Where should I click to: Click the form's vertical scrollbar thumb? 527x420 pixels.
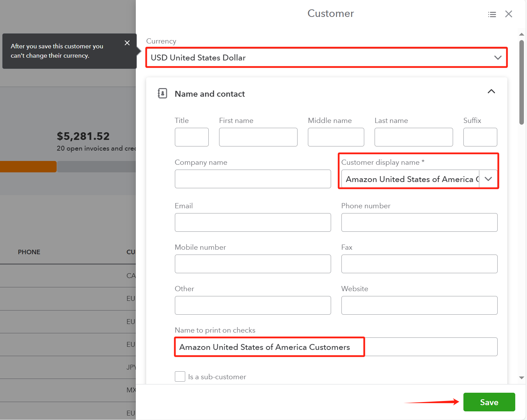pos(522,82)
